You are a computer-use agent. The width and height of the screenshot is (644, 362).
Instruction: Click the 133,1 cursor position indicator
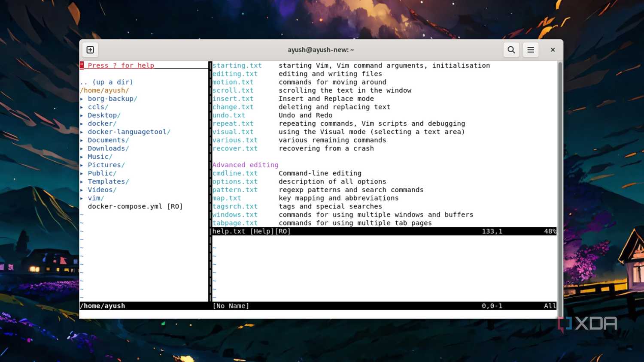click(492, 231)
